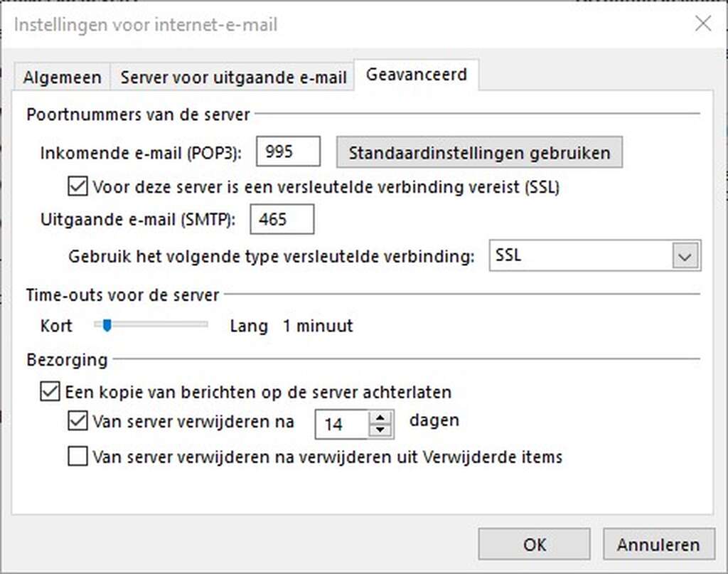
Task: Click the POP3 incoming port field
Action: pos(288,152)
